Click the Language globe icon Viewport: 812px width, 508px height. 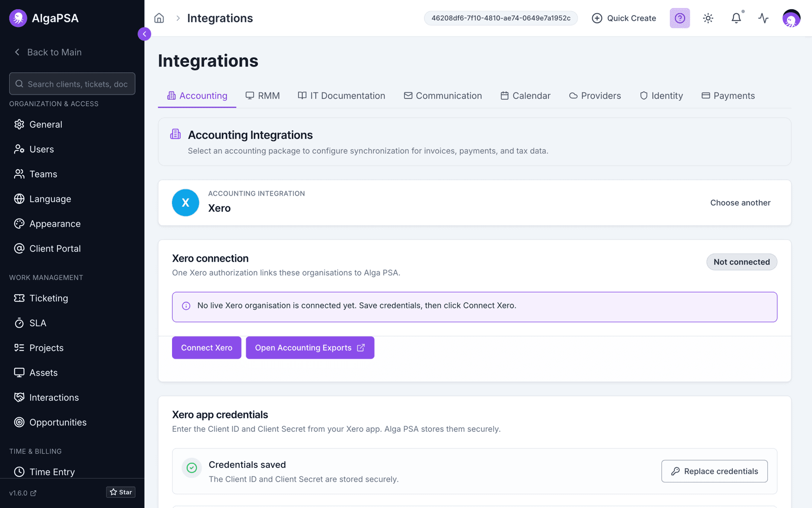coord(19,199)
